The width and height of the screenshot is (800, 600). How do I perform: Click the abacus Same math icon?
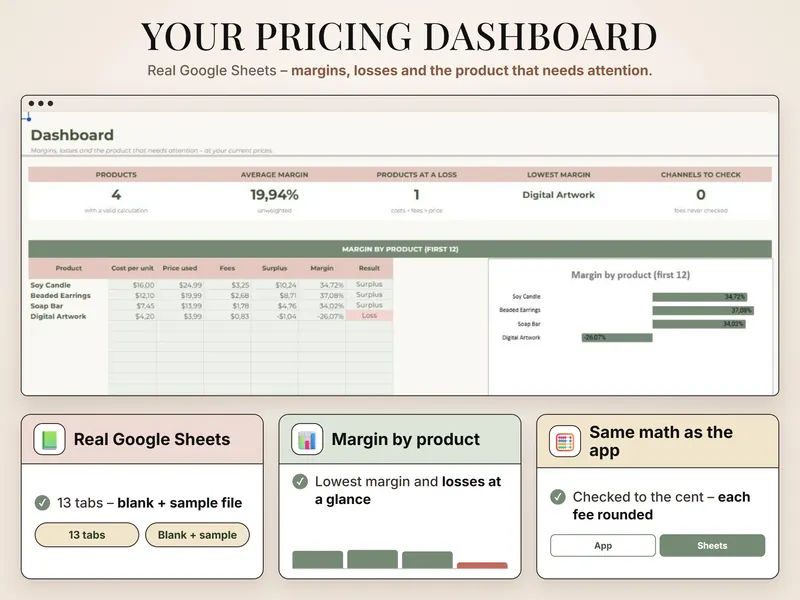[565, 441]
